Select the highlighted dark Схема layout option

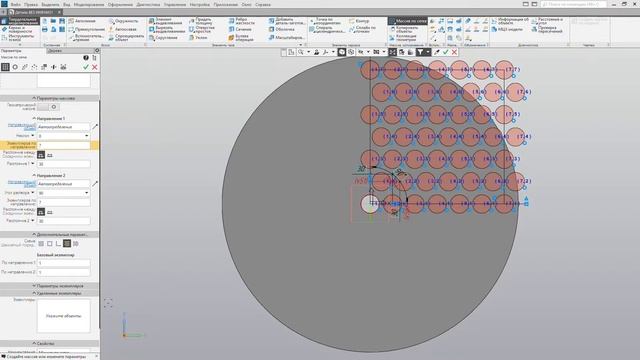point(67,244)
